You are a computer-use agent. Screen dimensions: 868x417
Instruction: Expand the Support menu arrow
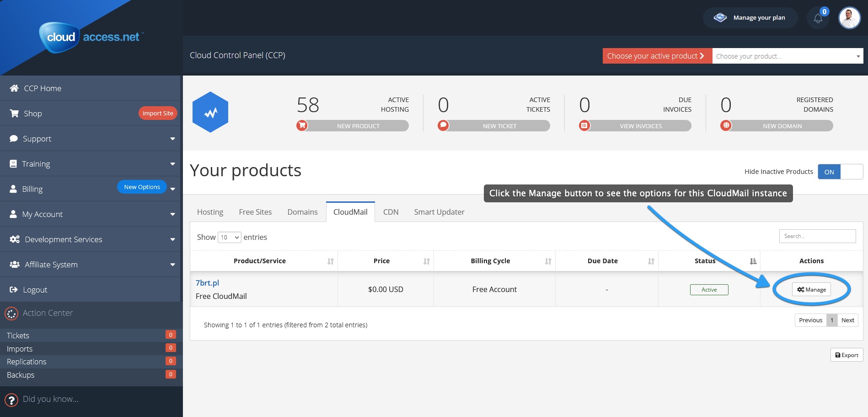click(x=172, y=139)
